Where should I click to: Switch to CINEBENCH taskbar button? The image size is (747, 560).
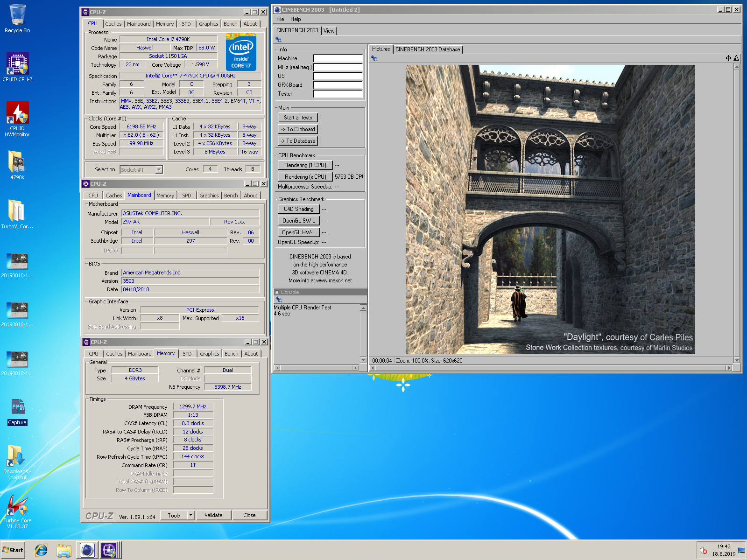87,550
